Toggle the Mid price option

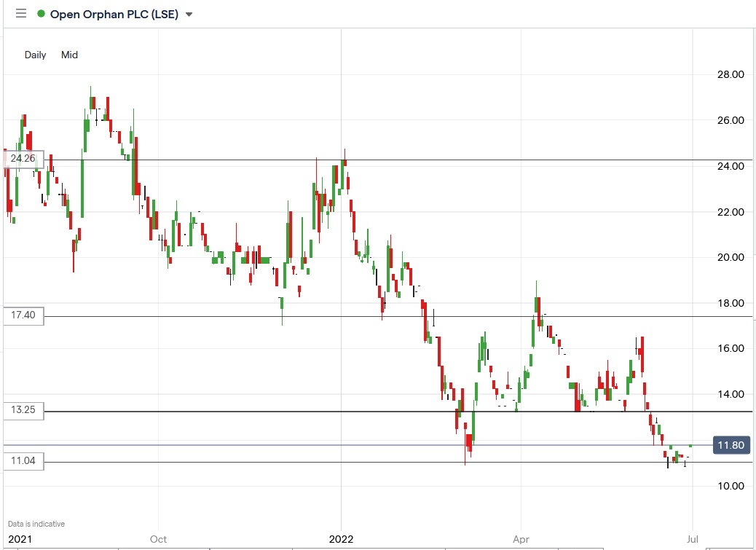(69, 55)
